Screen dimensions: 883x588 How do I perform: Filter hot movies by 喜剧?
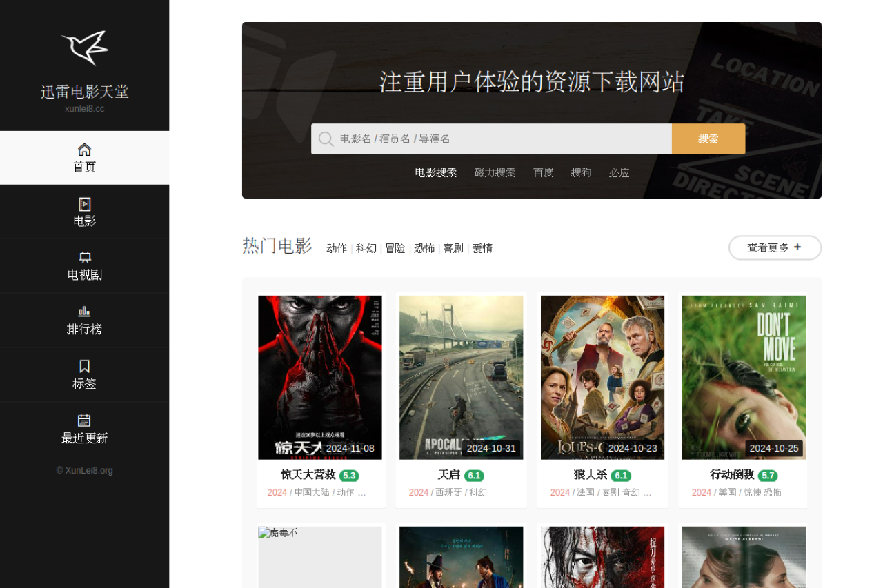[453, 248]
